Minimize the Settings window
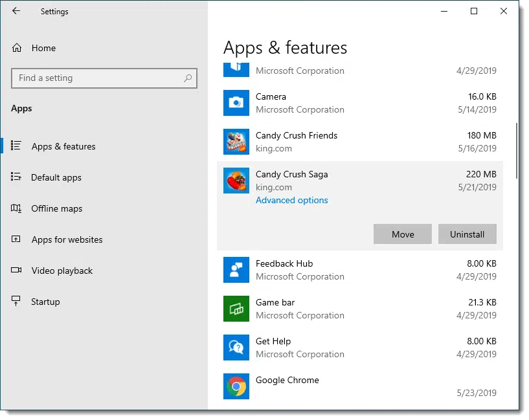Image resolution: width=529 pixels, height=420 pixels. (x=444, y=11)
